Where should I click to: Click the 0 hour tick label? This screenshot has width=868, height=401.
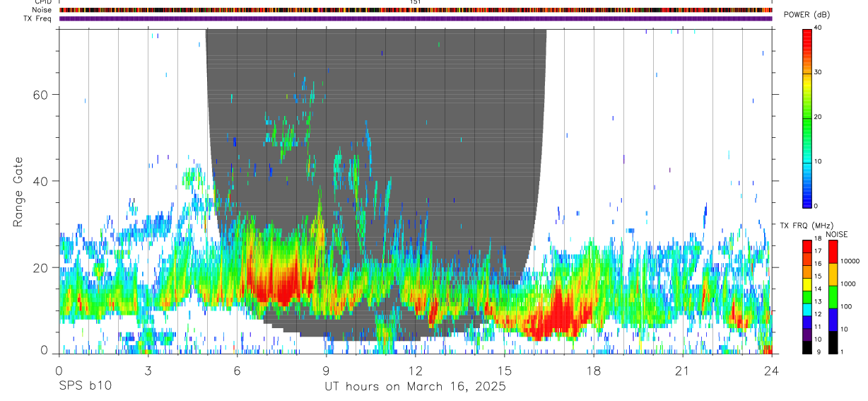(x=59, y=371)
